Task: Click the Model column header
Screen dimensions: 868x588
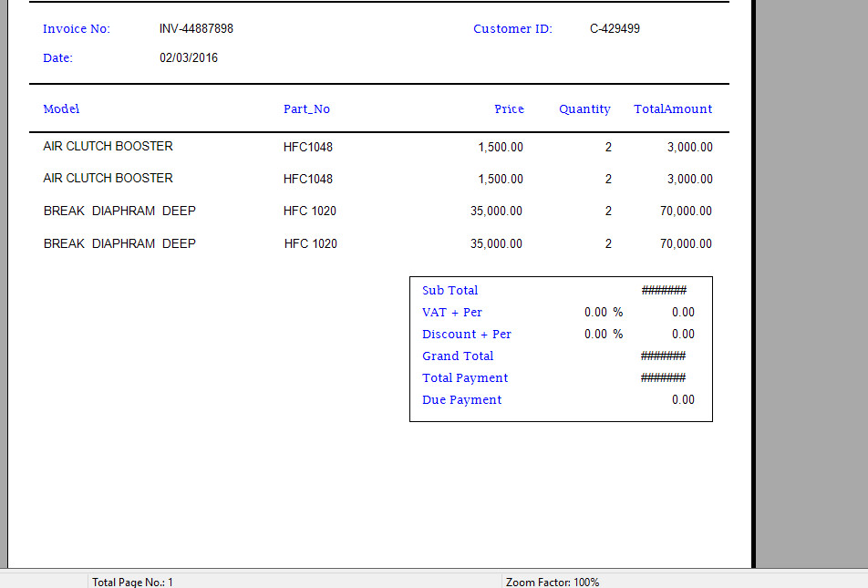Action: coord(61,109)
